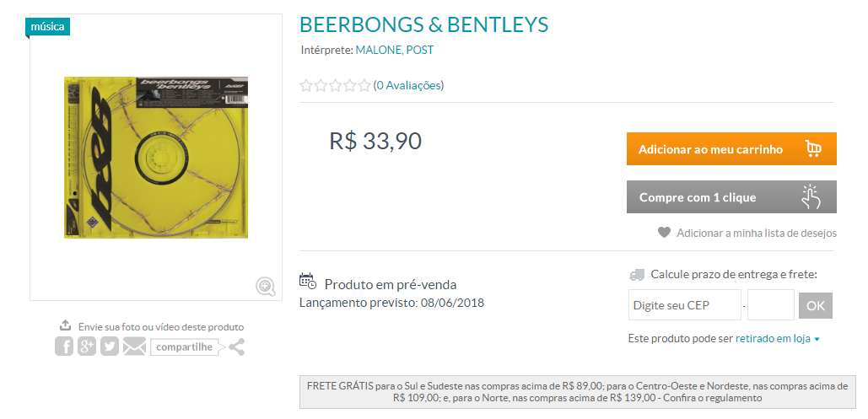Screen dimensions: 868x419
Task: Click the fifth rating star
Action: coord(364,85)
